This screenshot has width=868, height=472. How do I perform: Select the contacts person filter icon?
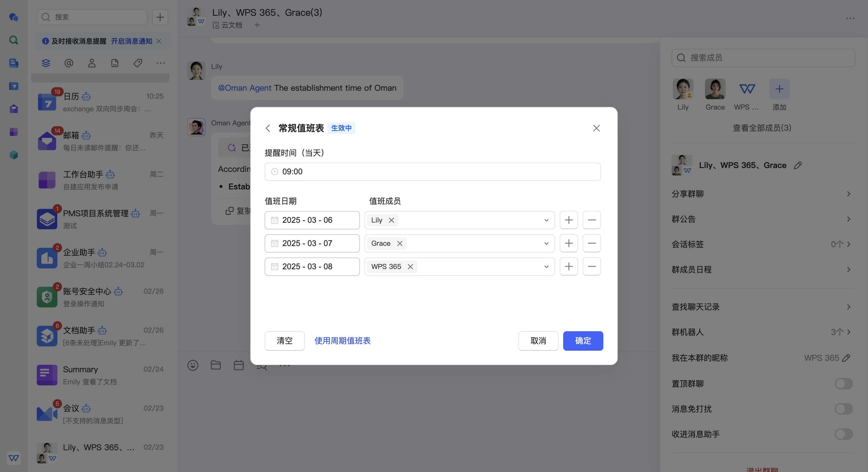click(92, 63)
